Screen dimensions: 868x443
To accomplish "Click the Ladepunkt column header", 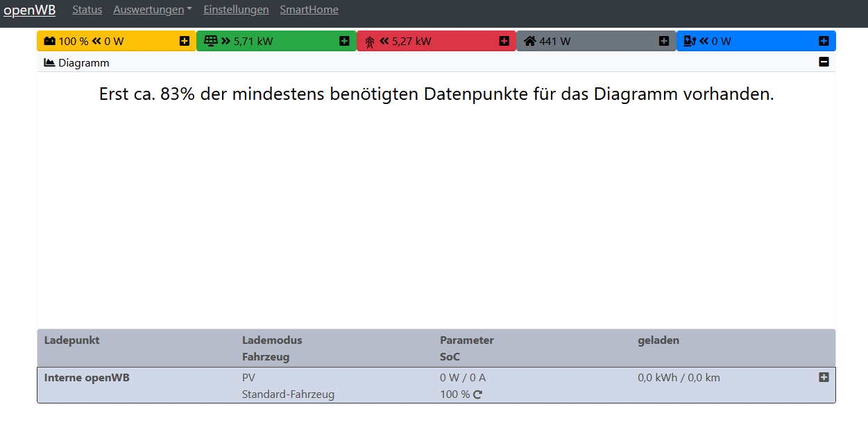I will tap(72, 340).
